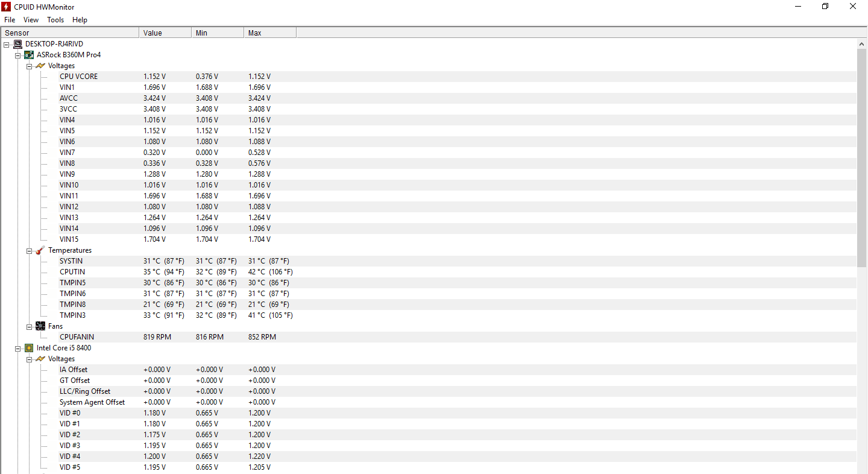
Task: Collapse the Intel Core i5 8400 node
Action: point(18,348)
